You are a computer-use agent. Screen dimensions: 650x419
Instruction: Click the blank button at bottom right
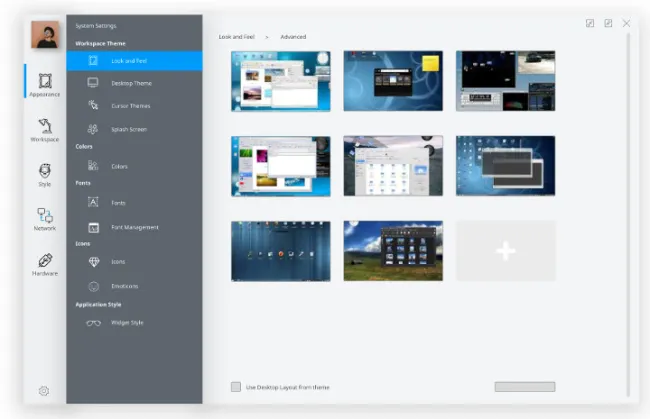click(x=525, y=387)
